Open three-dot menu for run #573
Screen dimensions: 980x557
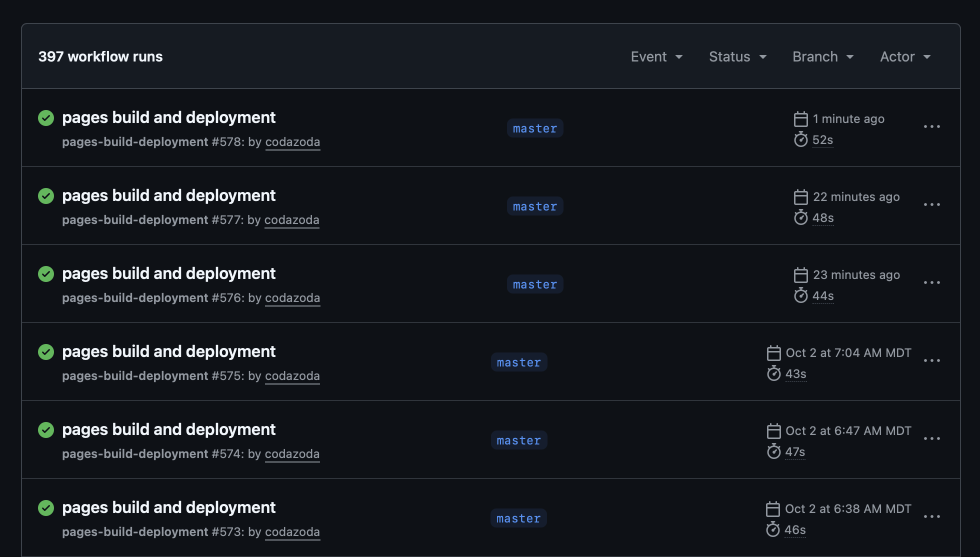(931, 517)
